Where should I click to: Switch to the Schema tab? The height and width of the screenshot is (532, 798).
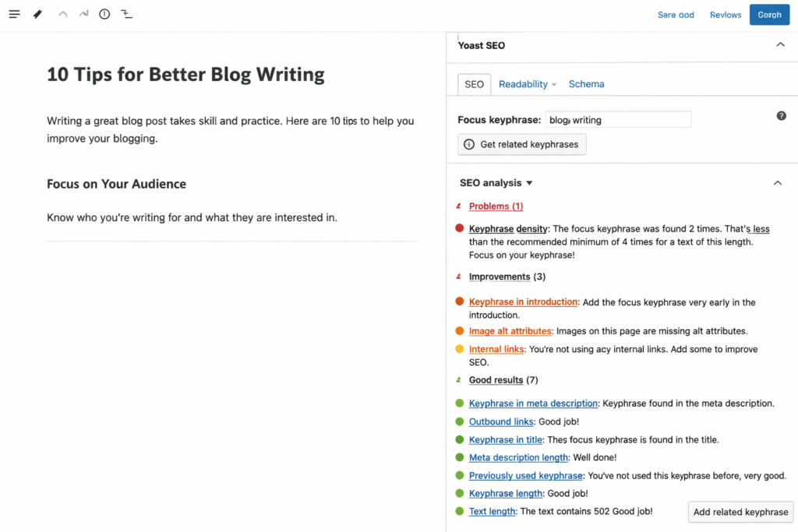[x=586, y=83]
